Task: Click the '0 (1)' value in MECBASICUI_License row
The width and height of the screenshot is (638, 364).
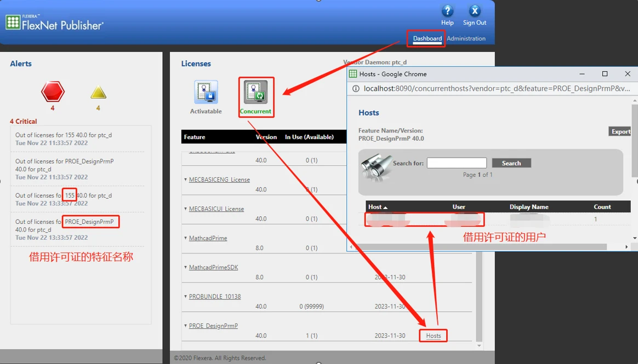Action: coord(312,218)
